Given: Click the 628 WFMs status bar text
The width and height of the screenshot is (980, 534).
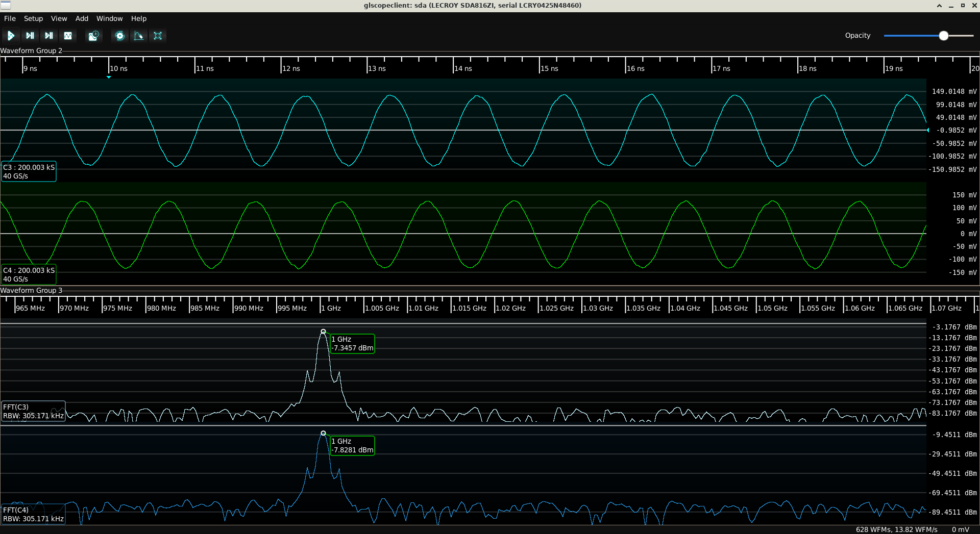Looking at the screenshot, I should [x=896, y=529].
